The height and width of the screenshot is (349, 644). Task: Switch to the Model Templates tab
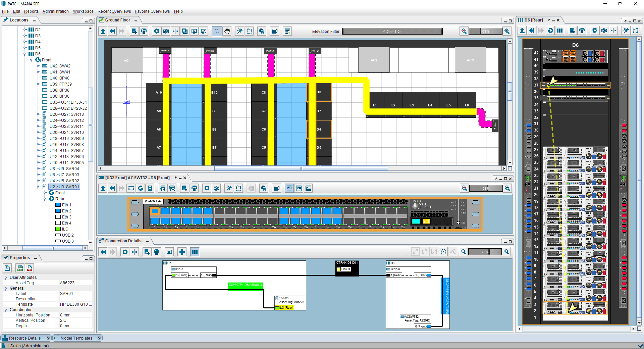tap(77, 338)
